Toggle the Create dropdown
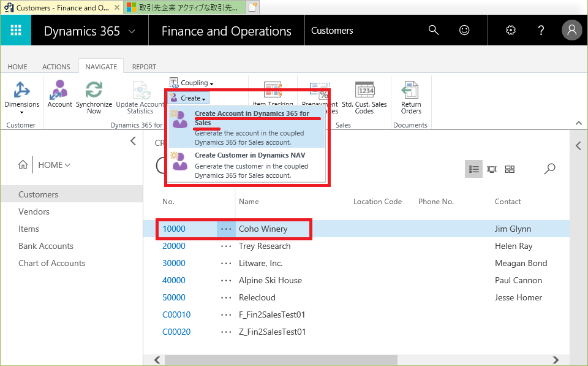Screen dimensions: 588x366 pyautogui.click(x=188, y=98)
